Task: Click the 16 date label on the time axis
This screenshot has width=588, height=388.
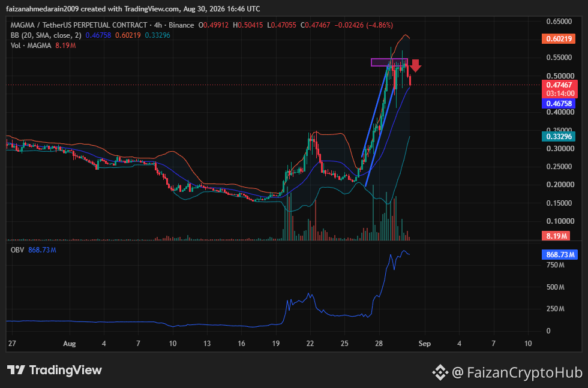Action: [241, 344]
